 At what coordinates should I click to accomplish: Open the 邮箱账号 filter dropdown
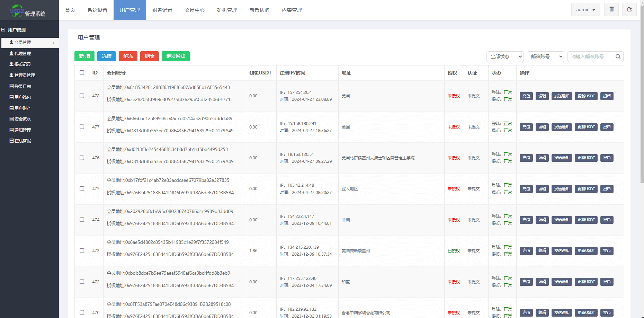[546, 56]
